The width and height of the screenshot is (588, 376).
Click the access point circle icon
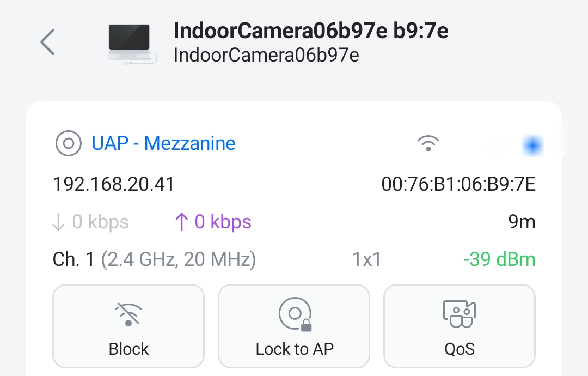tap(69, 144)
